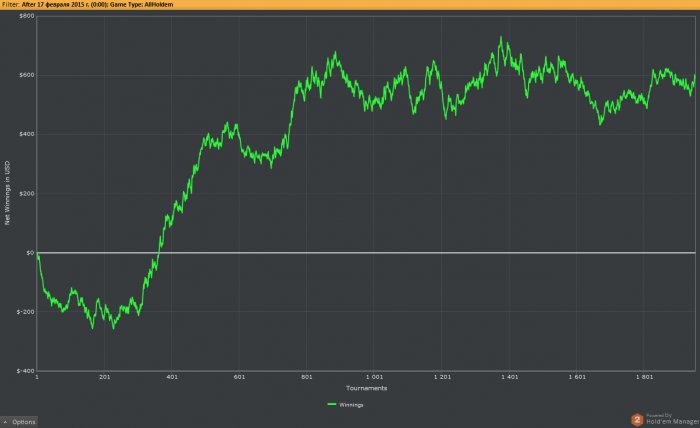Click the Tournaments x-axis title

(x=366, y=388)
